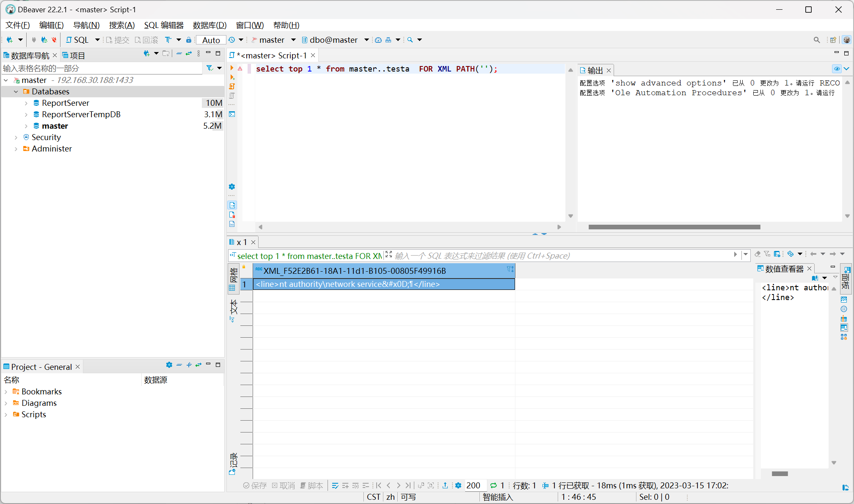Click the 记录 record mode toggle
The width and height of the screenshot is (854, 504).
233,463
